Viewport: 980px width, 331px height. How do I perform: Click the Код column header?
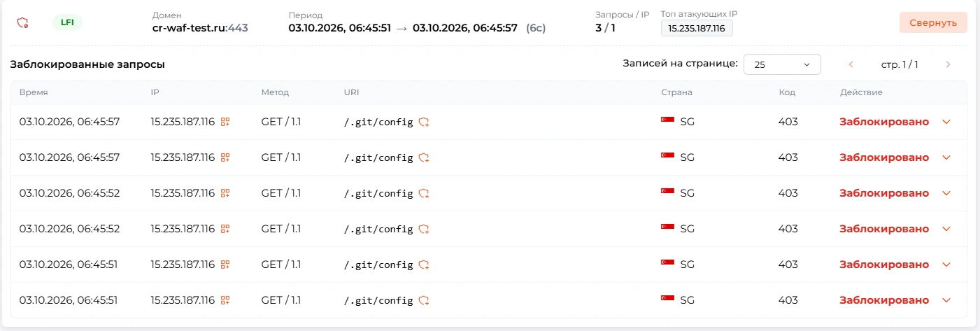coord(787,92)
